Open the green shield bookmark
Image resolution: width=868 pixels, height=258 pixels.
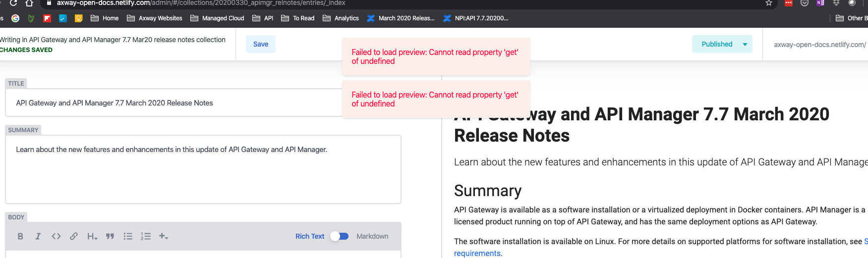tap(31, 18)
